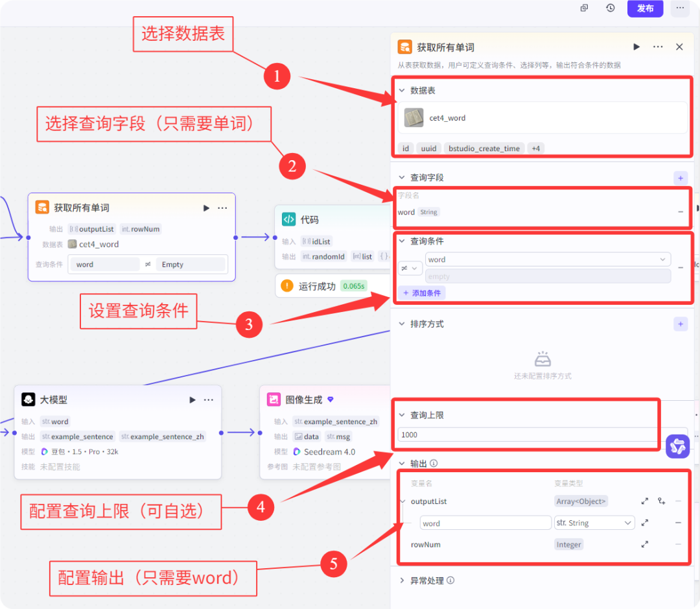Remove the word field using minus icon
Screen dimensions: 700x609
point(681,212)
